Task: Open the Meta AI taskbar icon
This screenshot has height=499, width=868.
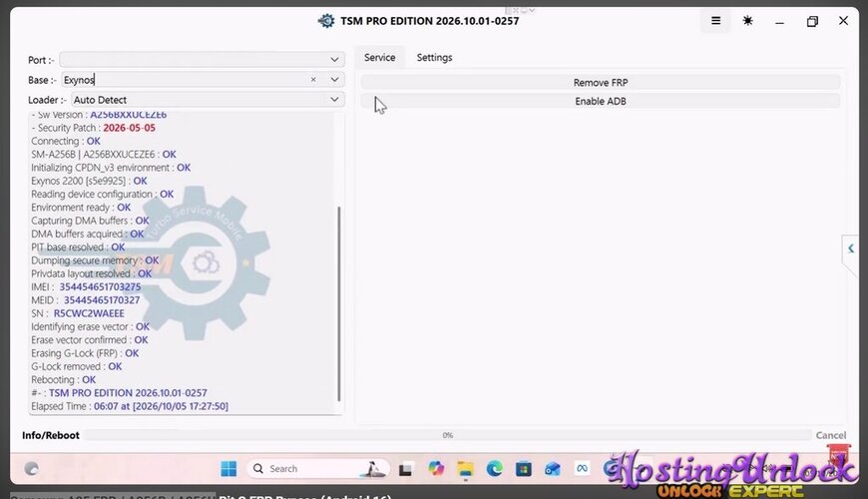Action: tap(582, 468)
